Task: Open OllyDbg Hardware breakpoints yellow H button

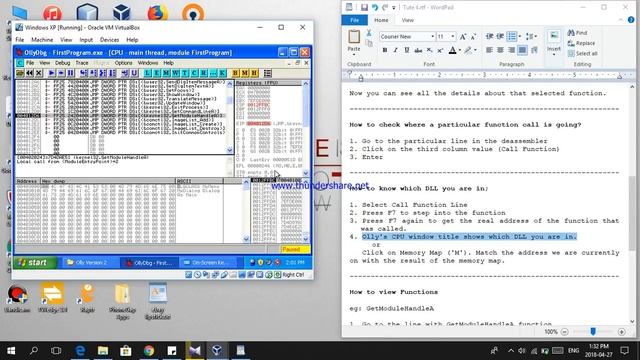Action: pyautogui.click(x=254, y=73)
